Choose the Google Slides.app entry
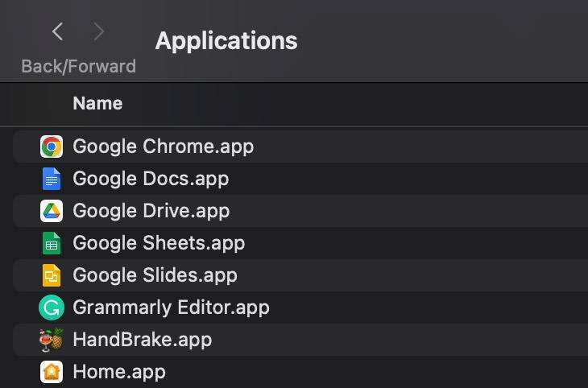The image size is (588, 388). pyautogui.click(x=155, y=275)
